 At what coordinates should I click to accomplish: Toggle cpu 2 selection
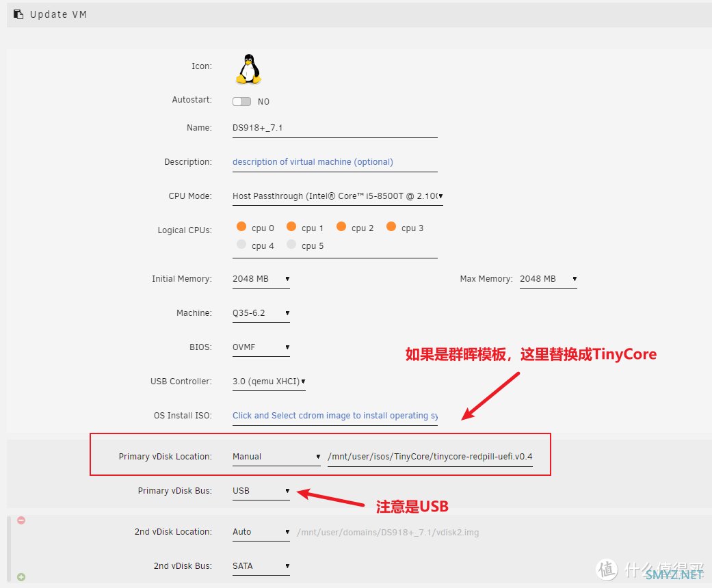[x=341, y=226]
